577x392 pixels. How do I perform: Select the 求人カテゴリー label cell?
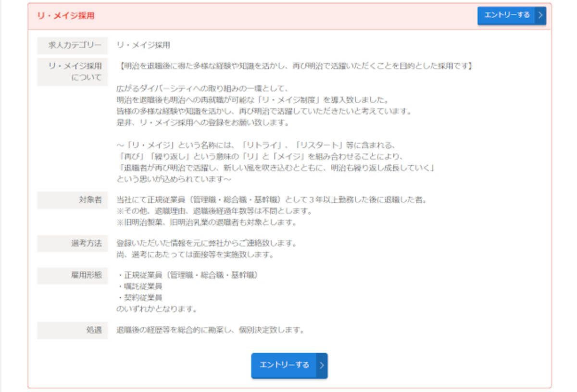point(73,45)
